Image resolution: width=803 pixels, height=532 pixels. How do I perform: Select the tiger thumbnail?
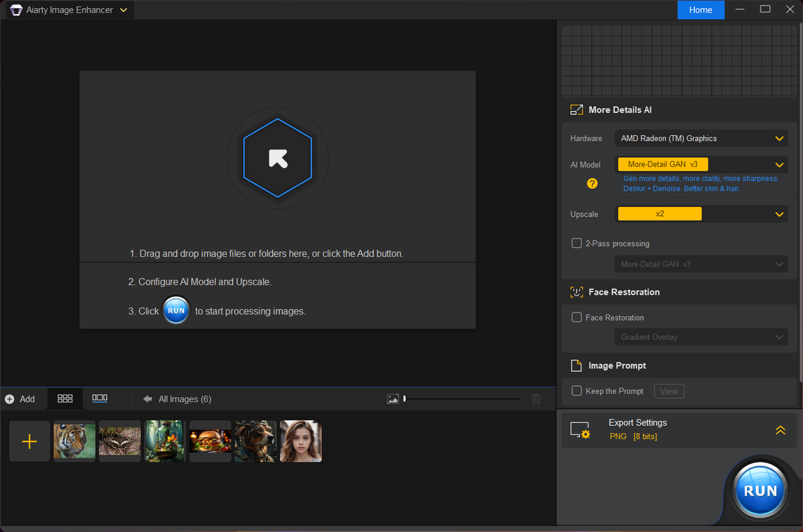click(75, 441)
